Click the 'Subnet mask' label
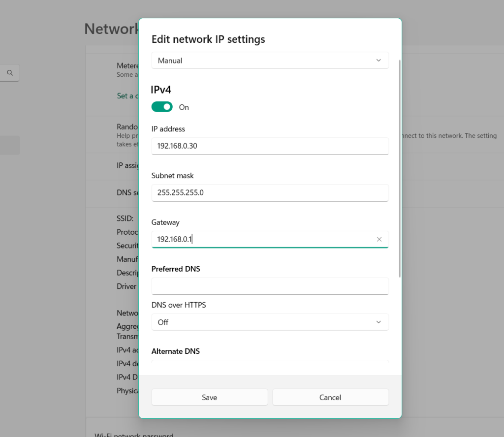 pyautogui.click(x=173, y=176)
